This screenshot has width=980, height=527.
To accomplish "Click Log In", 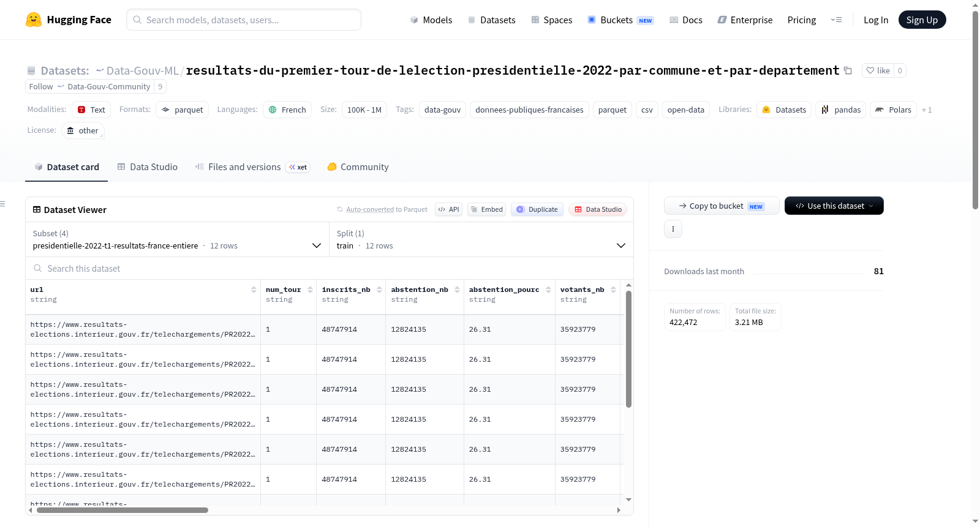I will tap(875, 20).
